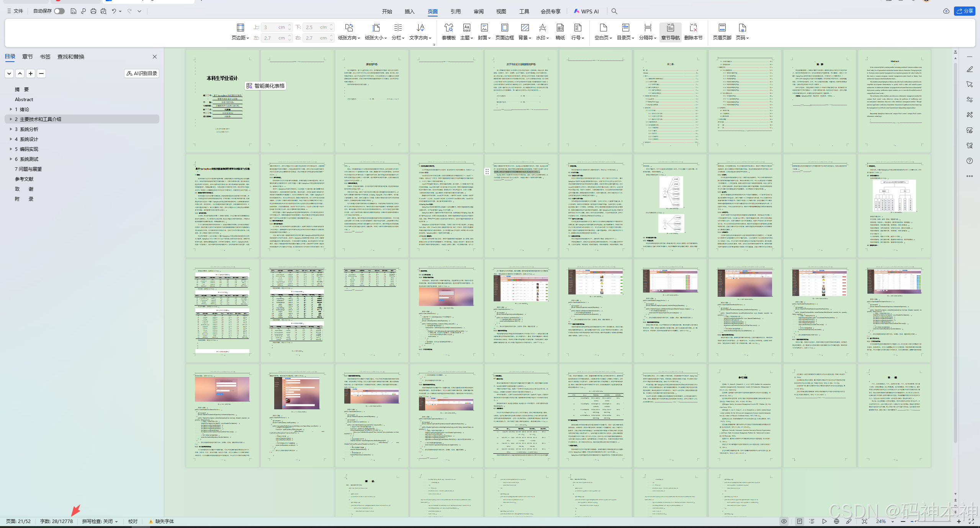Click the selection arrow icon in right sidebar

969,84
